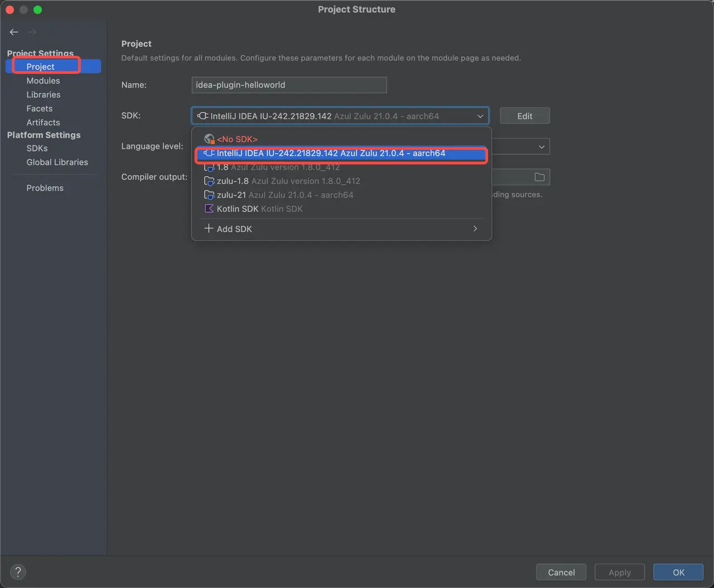Screen dimensions: 714x588
Task: Click the plugin icon in the SDK field
Action: pos(202,116)
